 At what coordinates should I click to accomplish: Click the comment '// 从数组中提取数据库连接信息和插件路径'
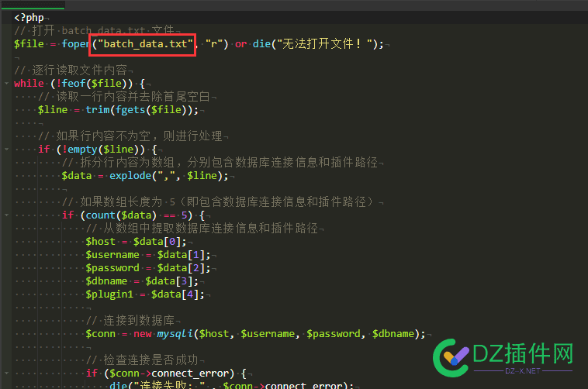[202, 229]
